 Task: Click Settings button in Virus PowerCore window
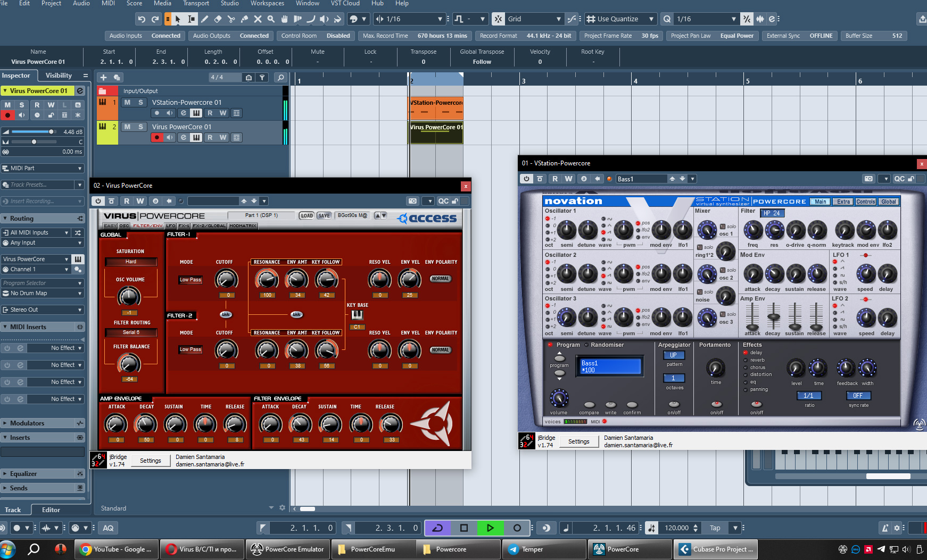coord(151,461)
